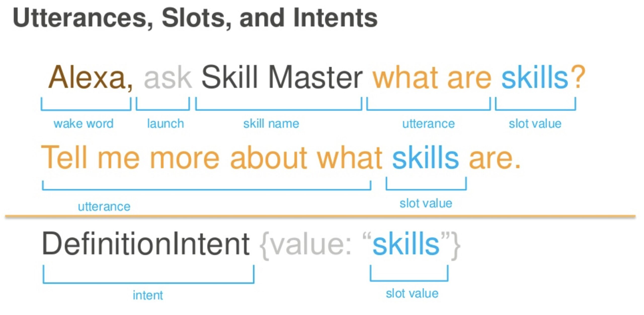Screen dimensions: 644x315
Task: Select the "launch" label
Action: pos(166,124)
